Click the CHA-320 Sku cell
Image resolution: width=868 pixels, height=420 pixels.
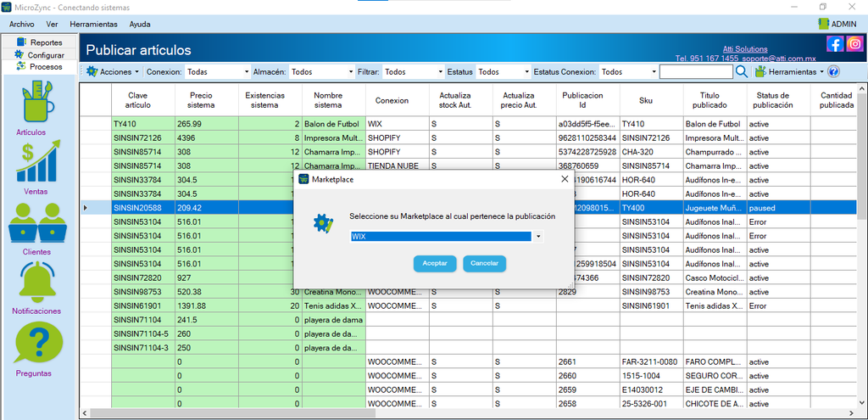click(652, 152)
